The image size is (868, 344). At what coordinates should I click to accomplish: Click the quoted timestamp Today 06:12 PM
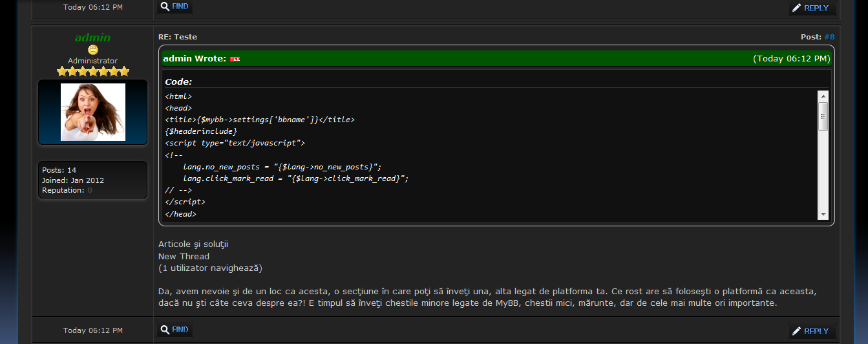click(x=792, y=59)
